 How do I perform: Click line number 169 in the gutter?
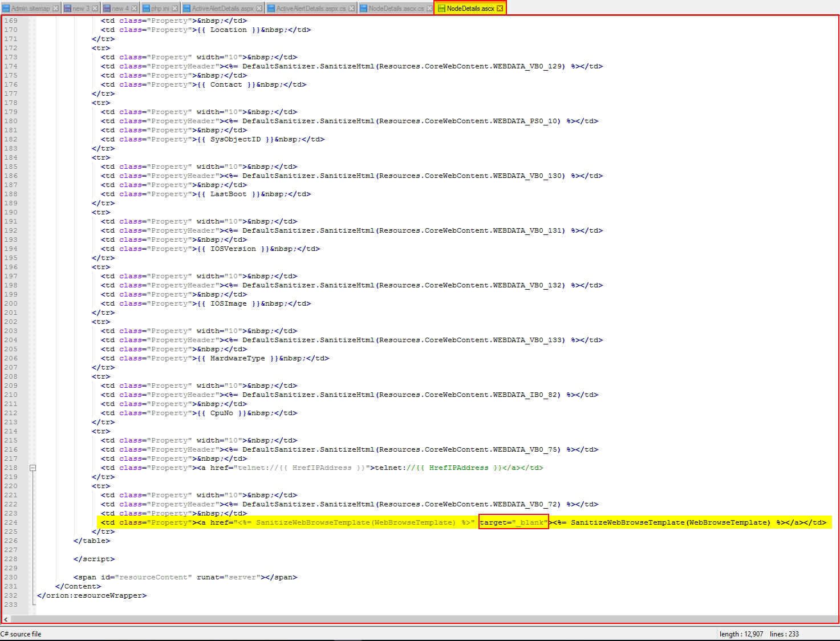pyautogui.click(x=11, y=21)
